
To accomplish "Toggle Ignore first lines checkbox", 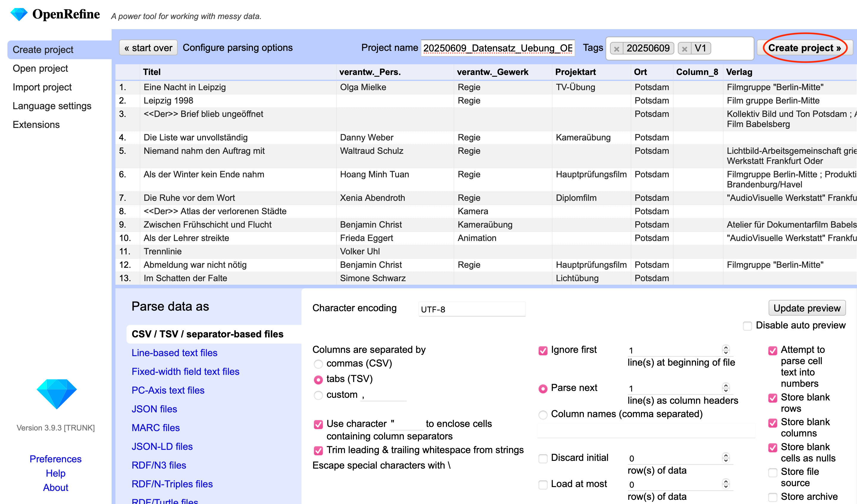I will pyautogui.click(x=543, y=350).
